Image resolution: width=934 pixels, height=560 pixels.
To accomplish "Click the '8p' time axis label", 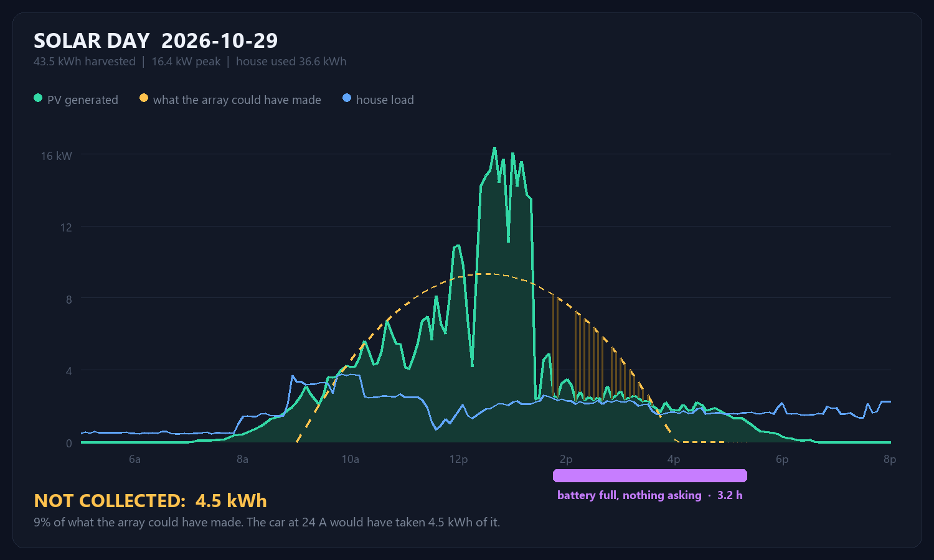I will click(x=890, y=459).
